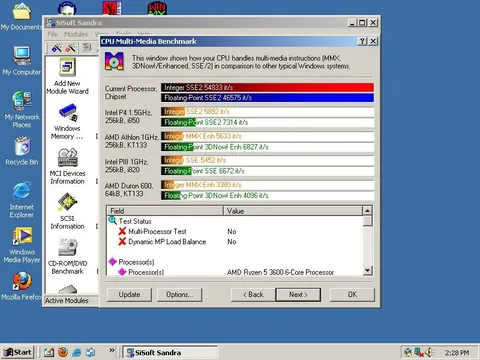The width and height of the screenshot is (480, 360).
Task: Open the MCI Devices Information module
Action: (68, 157)
